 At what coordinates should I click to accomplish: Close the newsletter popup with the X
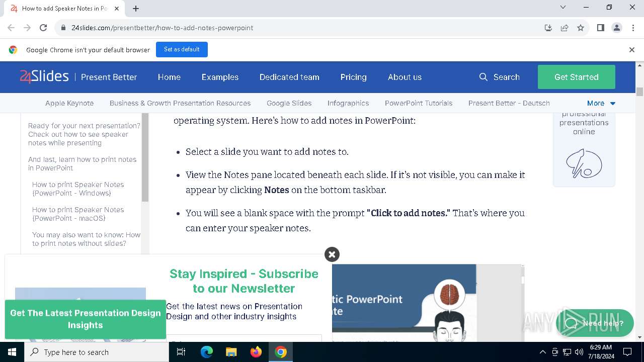[x=332, y=254]
